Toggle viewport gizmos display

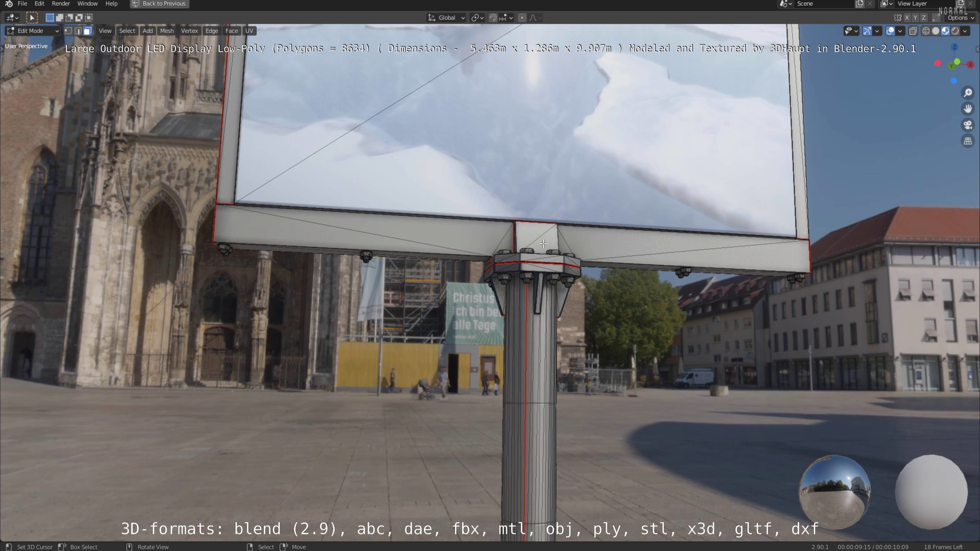867,31
